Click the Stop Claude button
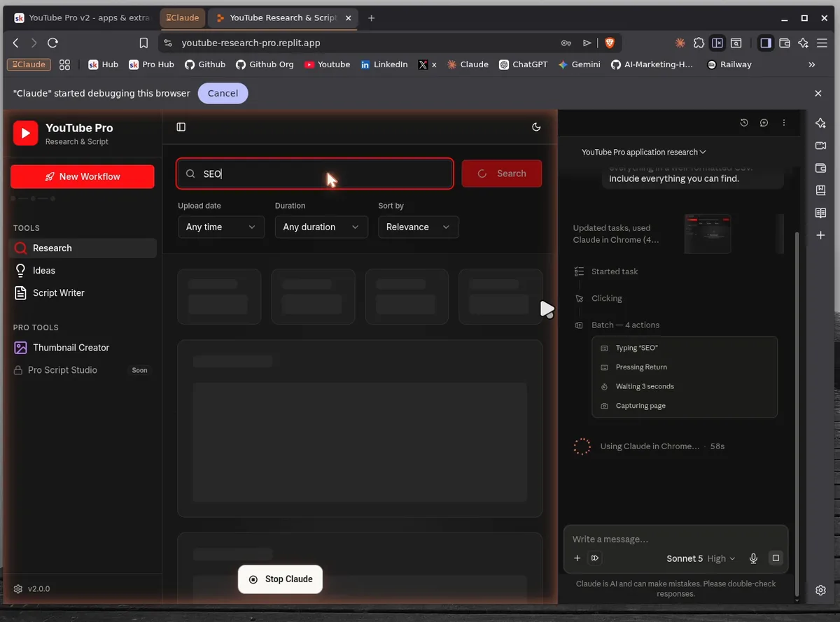This screenshot has height=622, width=840. point(280,579)
